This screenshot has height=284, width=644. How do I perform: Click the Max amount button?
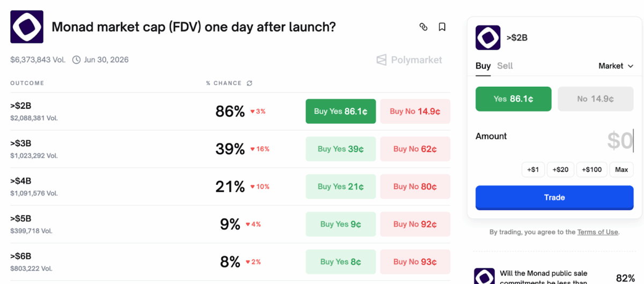coord(621,169)
